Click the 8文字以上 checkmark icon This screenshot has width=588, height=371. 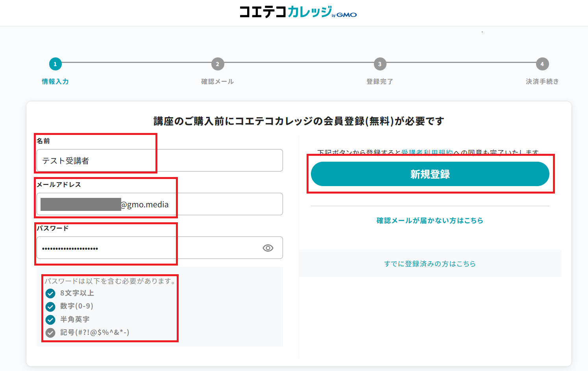(x=50, y=293)
